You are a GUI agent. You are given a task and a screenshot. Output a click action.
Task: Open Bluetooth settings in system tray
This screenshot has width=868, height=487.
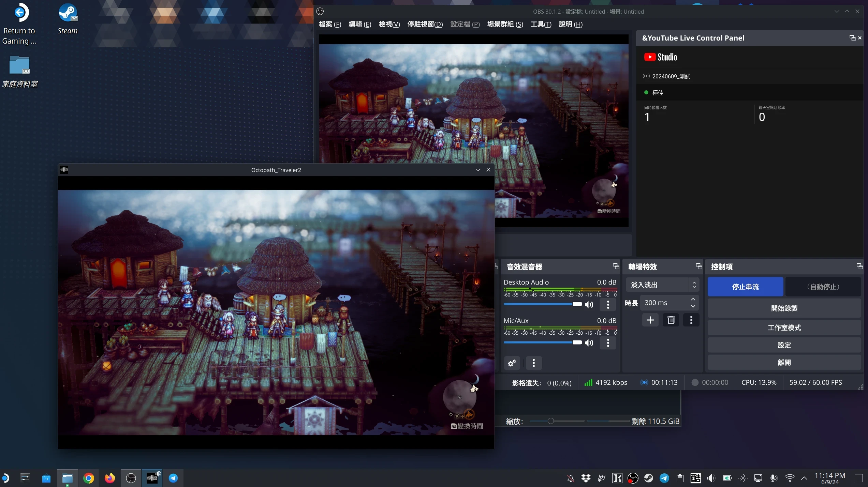pos(742,478)
